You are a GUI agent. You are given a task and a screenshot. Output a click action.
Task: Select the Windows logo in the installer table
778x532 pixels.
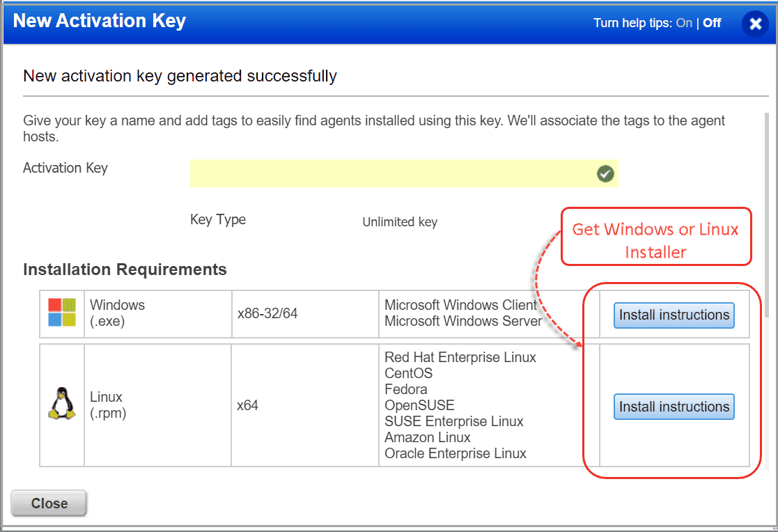pyautogui.click(x=62, y=312)
